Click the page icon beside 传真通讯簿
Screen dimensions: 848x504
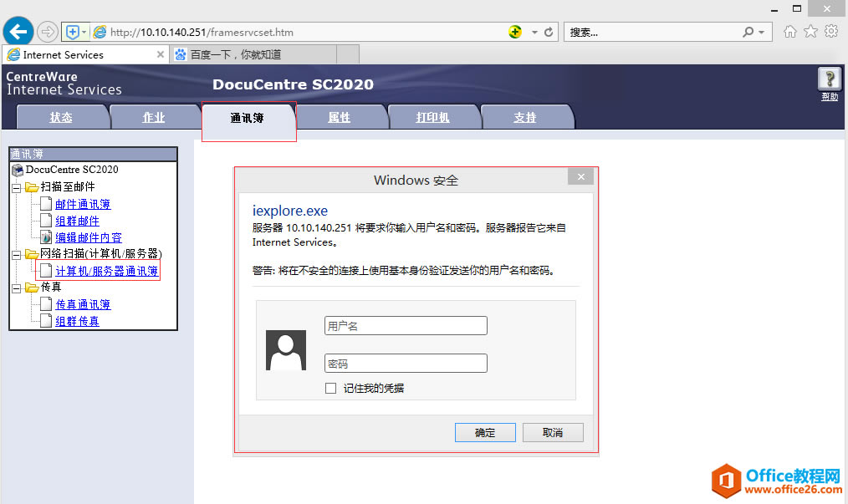click(46, 304)
